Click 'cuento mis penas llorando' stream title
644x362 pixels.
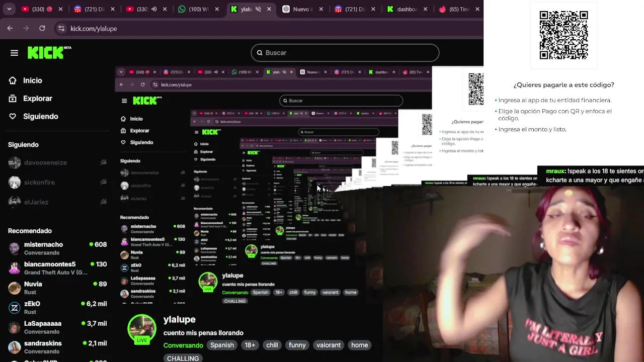click(203, 333)
